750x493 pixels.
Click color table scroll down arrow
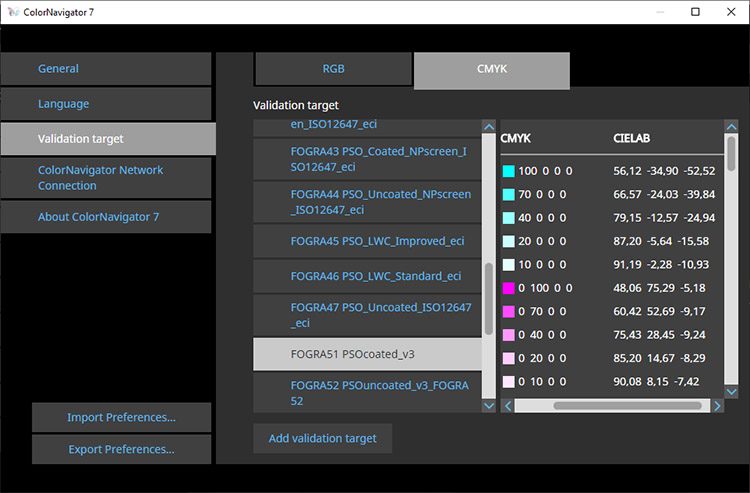point(731,392)
